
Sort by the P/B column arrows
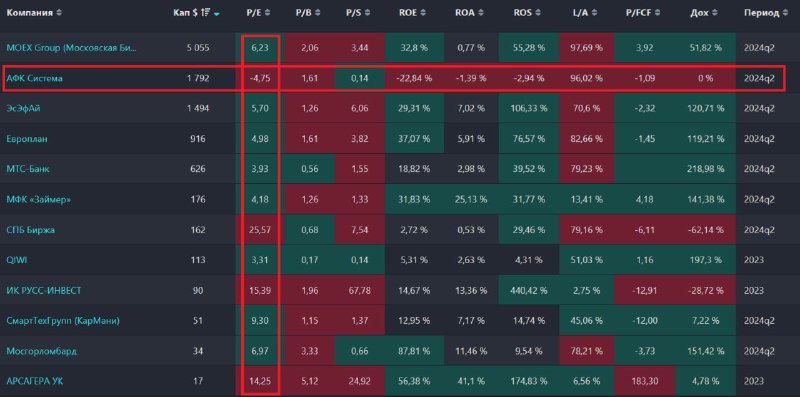(x=319, y=13)
